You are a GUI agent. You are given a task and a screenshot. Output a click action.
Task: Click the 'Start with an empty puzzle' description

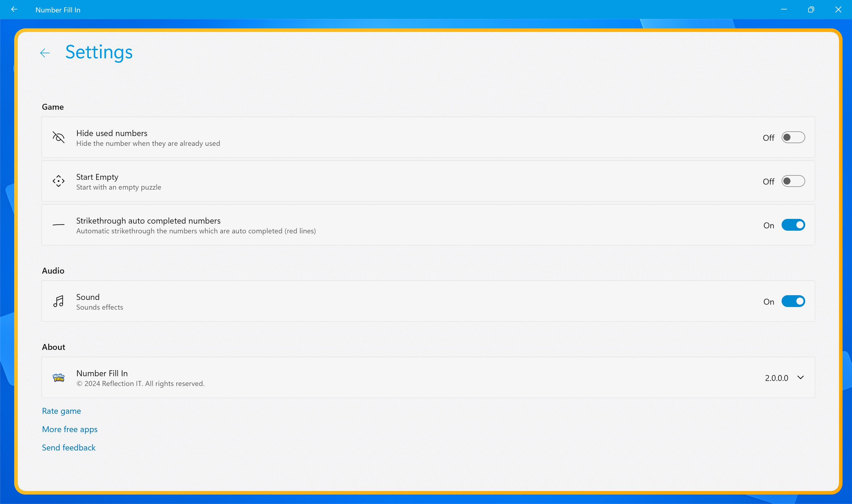click(x=119, y=187)
